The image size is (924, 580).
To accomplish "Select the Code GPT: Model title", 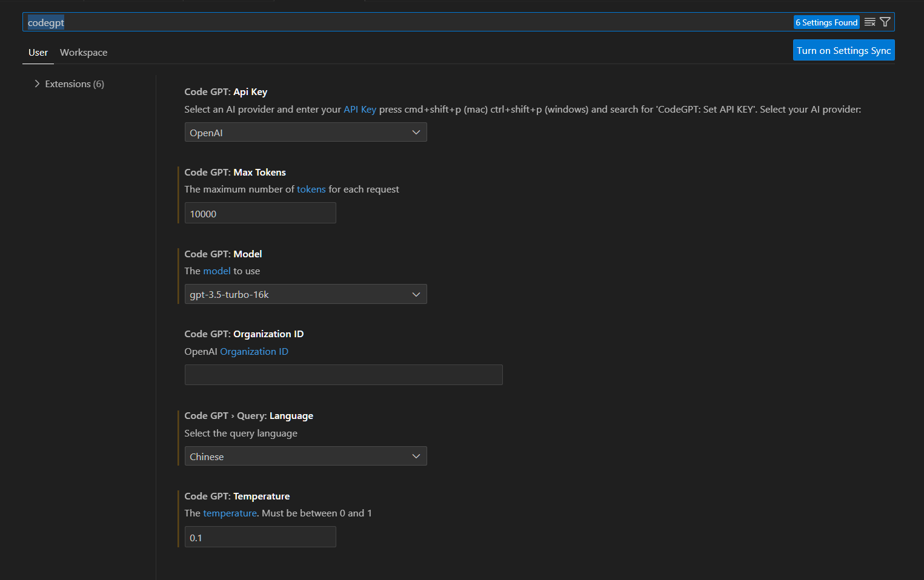I will [224, 254].
